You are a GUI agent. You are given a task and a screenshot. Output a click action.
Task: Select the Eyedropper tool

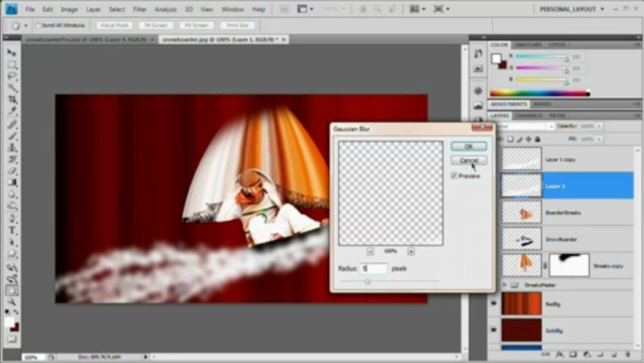12,111
